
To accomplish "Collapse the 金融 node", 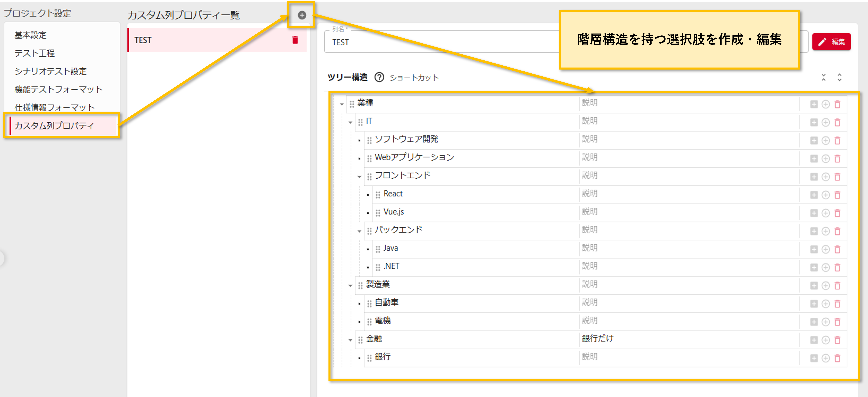I will click(x=350, y=340).
